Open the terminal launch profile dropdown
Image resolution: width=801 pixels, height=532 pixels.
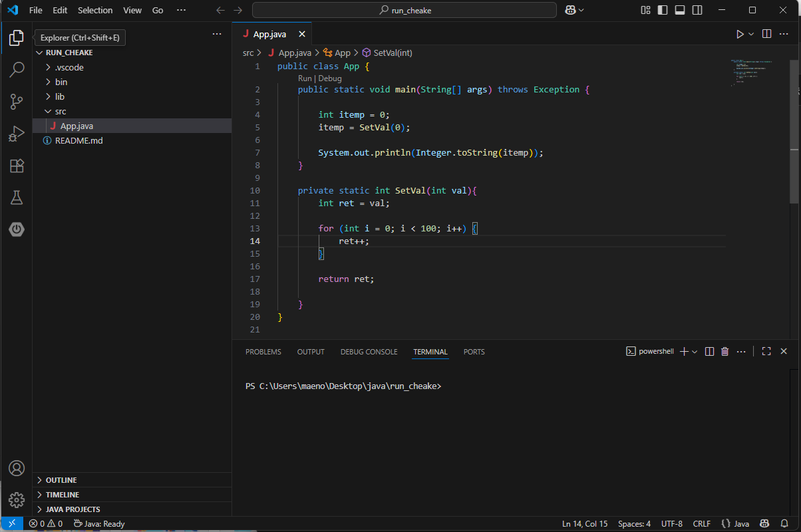(x=695, y=351)
